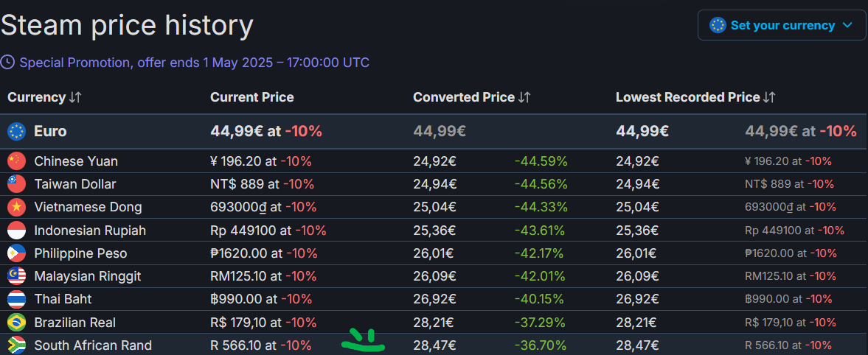Click current price Rp 449100 at -10%

[268, 231]
